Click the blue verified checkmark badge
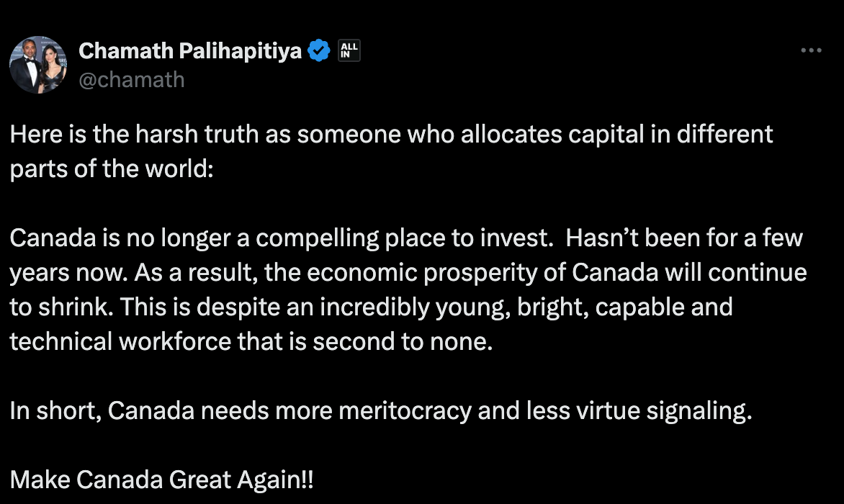The height and width of the screenshot is (504, 844). pos(320,51)
